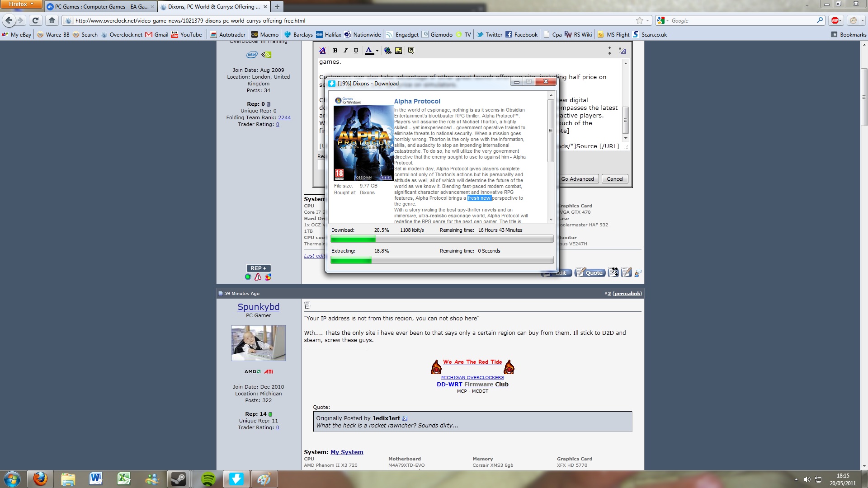868x488 pixels.
Task: Click the Insert Image icon
Action: (x=398, y=51)
